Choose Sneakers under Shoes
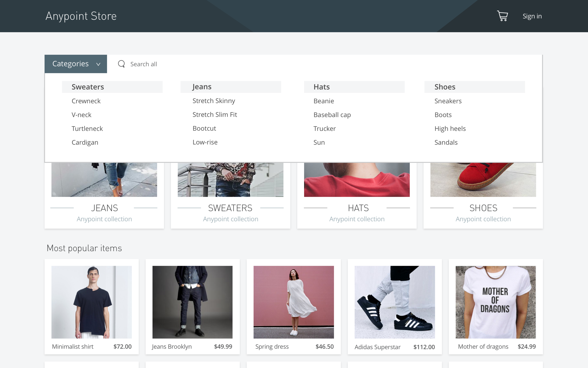 (448, 101)
